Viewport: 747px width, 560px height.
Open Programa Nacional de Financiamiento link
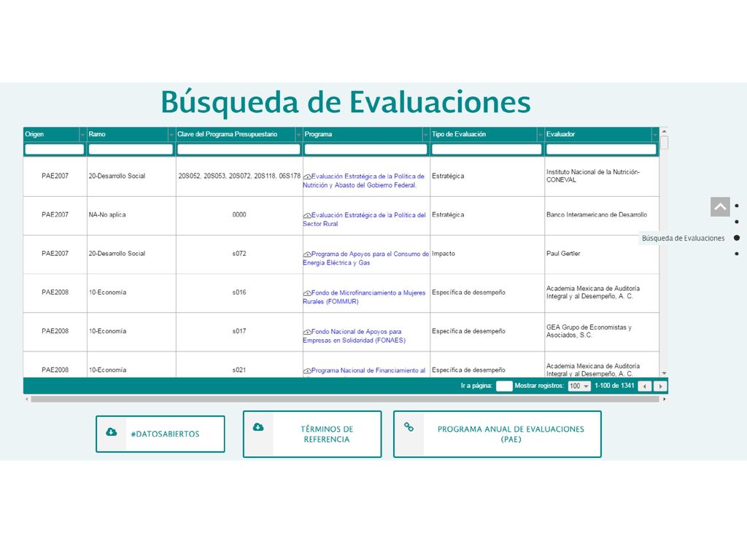click(364, 370)
